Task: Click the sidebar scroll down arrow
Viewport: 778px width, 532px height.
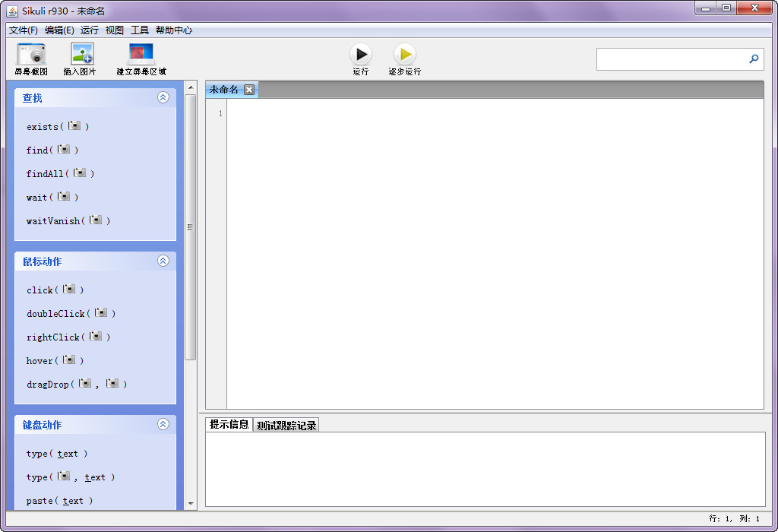Action: 191,504
